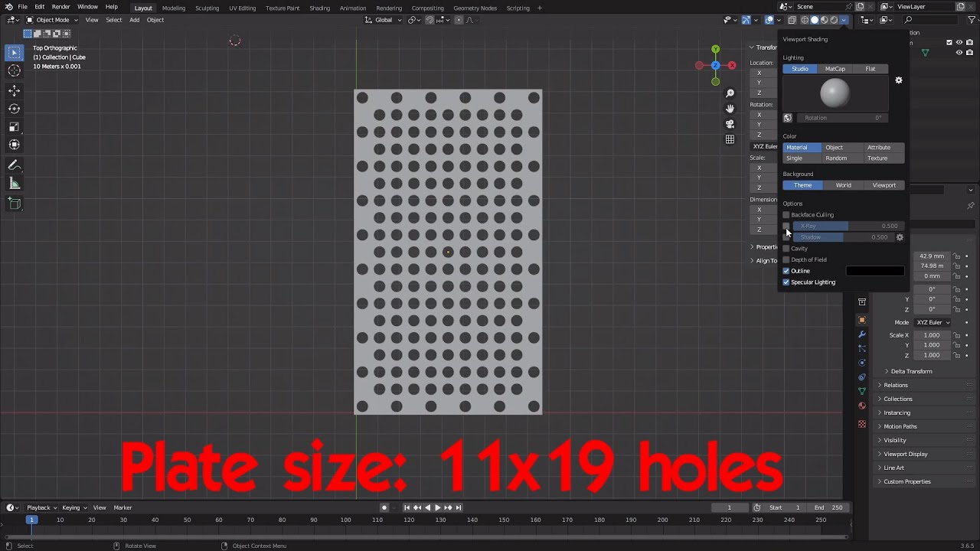Open Studio light preferences gear icon
This screenshot has height=551, width=980.
pyautogui.click(x=899, y=80)
